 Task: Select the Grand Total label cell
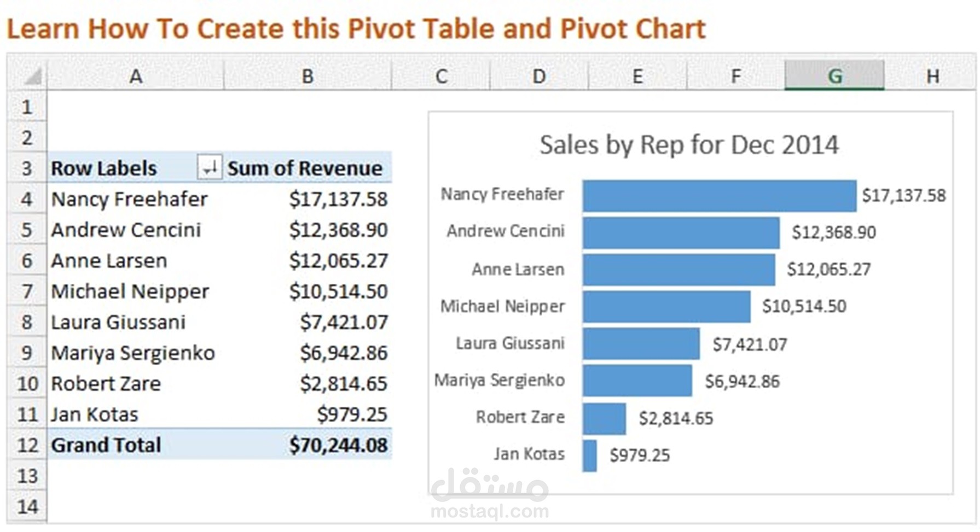click(106, 445)
